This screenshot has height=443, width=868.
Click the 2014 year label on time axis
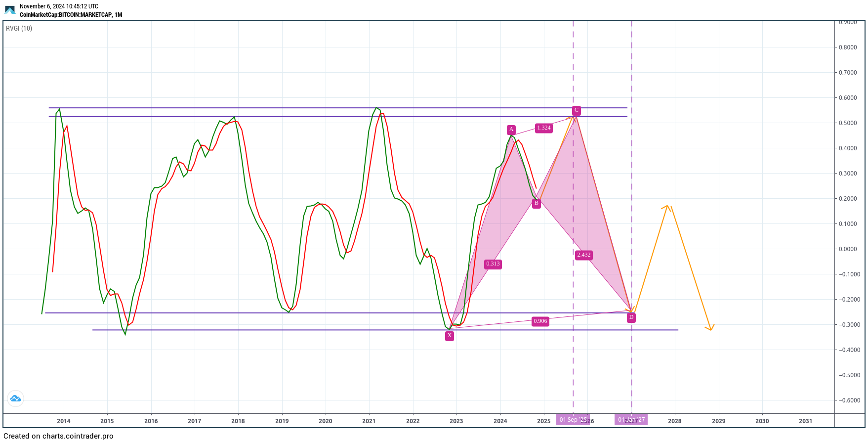(64, 421)
